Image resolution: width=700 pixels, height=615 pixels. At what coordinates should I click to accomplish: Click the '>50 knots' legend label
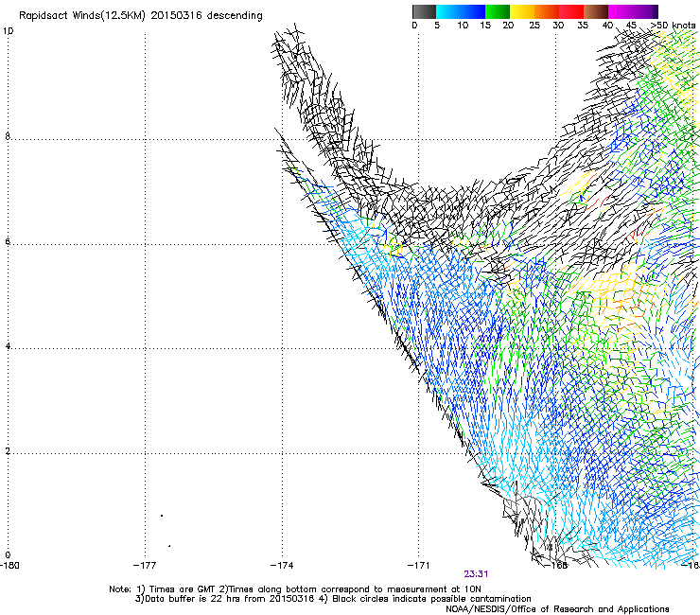coord(674,26)
